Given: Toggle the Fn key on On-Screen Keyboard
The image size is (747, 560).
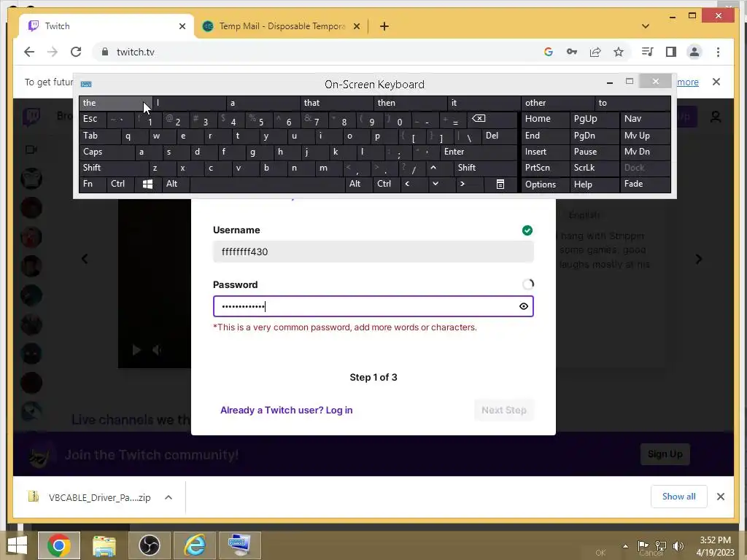Looking at the screenshot, I should point(93,184).
